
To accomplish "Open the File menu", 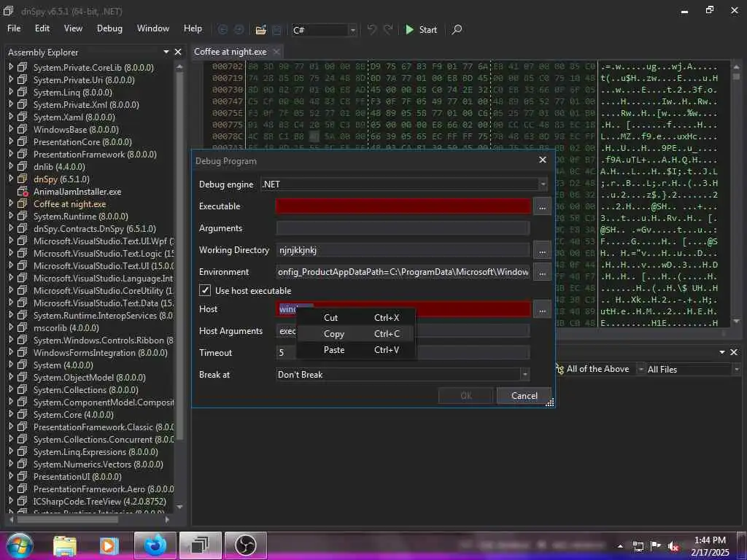I will 14,28.
